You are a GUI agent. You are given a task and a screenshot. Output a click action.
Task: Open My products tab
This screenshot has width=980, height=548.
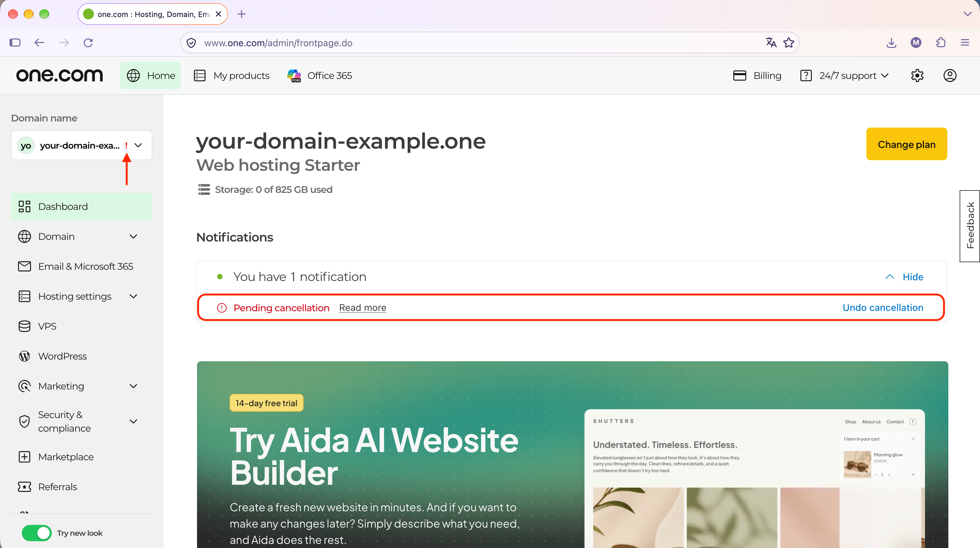(232, 76)
